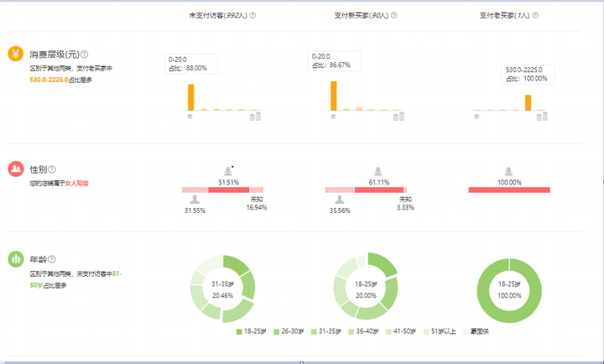The width and height of the screenshot is (604, 364).
Task: Click the 18-25岁 20.00% donut center
Action: click(x=366, y=289)
